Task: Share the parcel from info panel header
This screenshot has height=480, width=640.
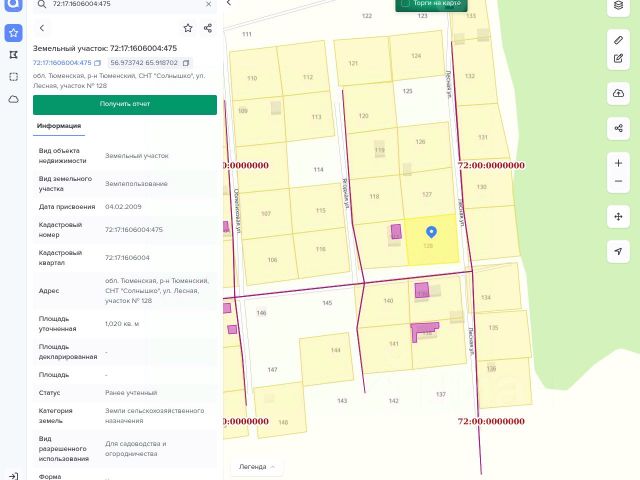Action: click(208, 28)
